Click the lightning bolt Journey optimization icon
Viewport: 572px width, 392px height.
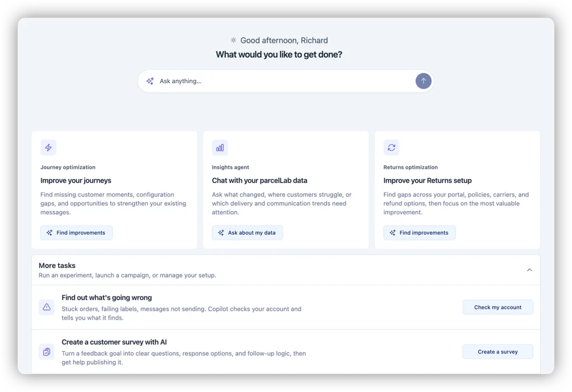tap(48, 147)
